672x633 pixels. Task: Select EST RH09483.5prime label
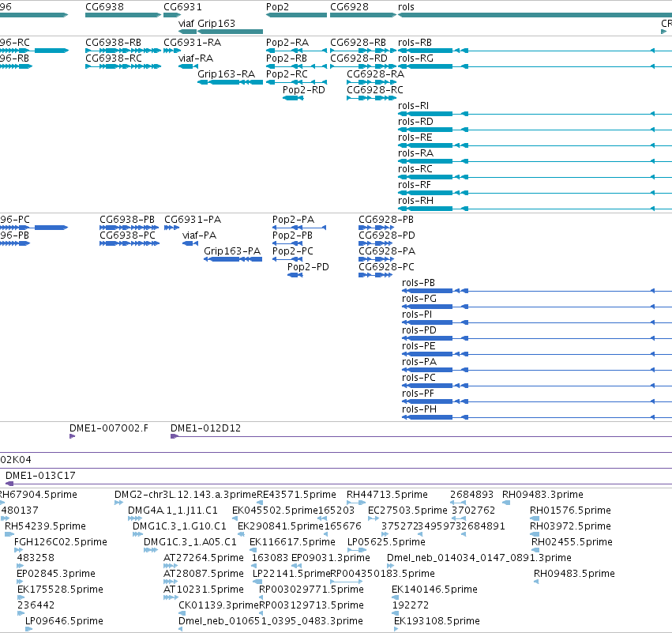pos(574,574)
